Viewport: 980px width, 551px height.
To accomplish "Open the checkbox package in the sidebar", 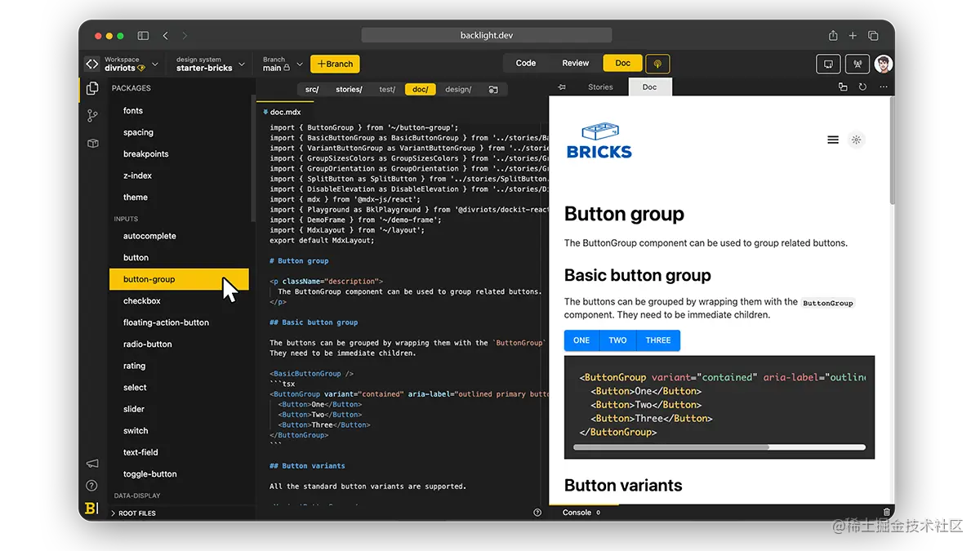I will pyautogui.click(x=141, y=301).
